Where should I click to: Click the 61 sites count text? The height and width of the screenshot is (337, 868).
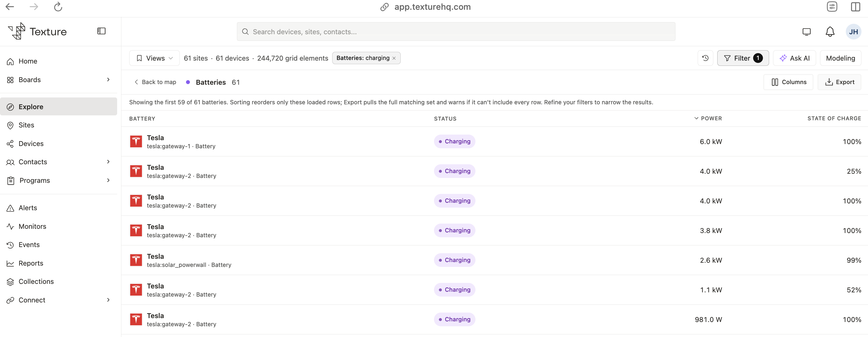tap(196, 58)
